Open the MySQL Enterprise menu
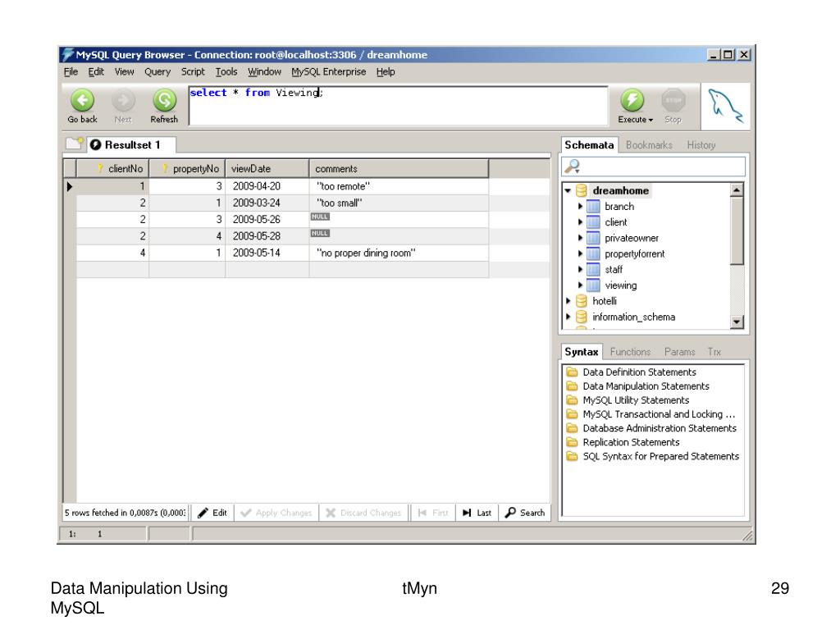This screenshot has height=630, width=840. [328, 72]
